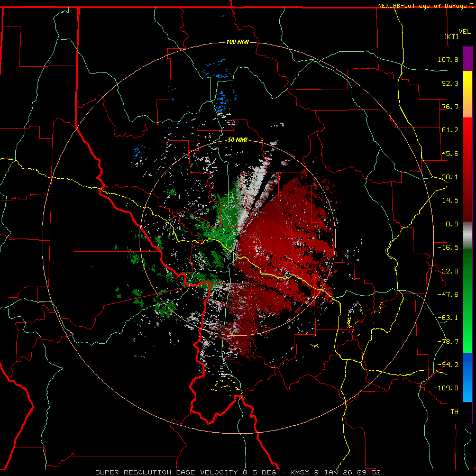Image resolution: width=476 pixels, height=476 pixels.
Task: Click the 14.5 legend value
Action: [x=450, y=200]
